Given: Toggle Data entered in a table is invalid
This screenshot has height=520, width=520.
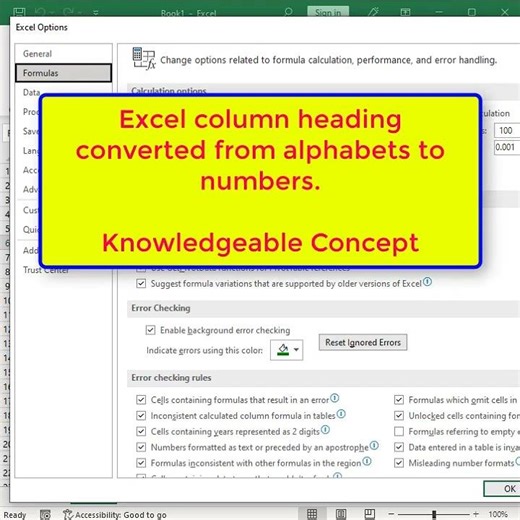Looking at the screenshot, I should pos(399,447).
